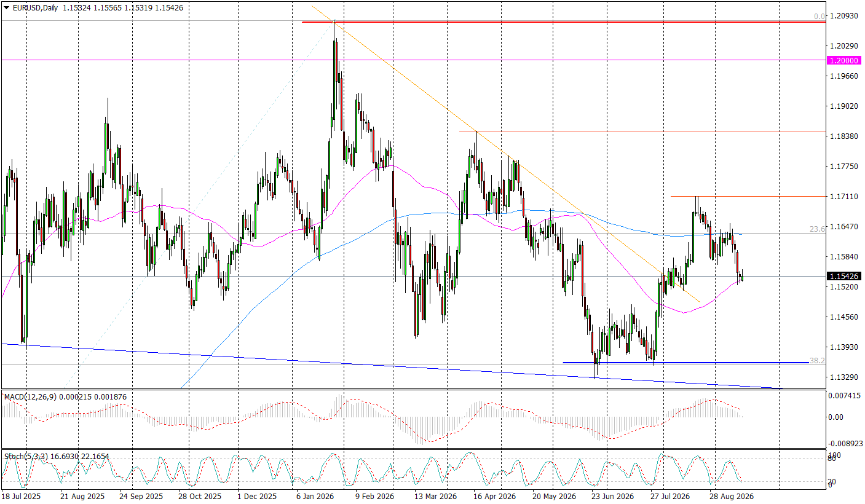Select the orange descending trendline
This screenshot has width=865, height=504.
[x=504, y=154]
